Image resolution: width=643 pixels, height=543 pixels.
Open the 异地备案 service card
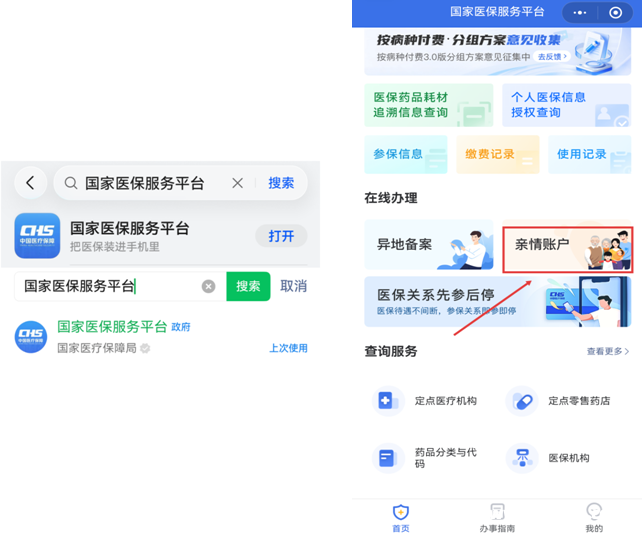[x=429, y=244]
